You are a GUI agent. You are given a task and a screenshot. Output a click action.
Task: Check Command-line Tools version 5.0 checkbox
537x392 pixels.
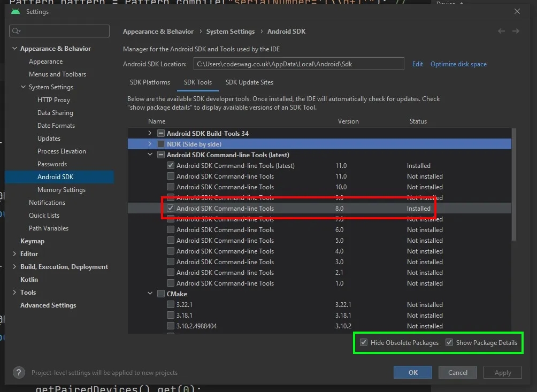point(171,240)
